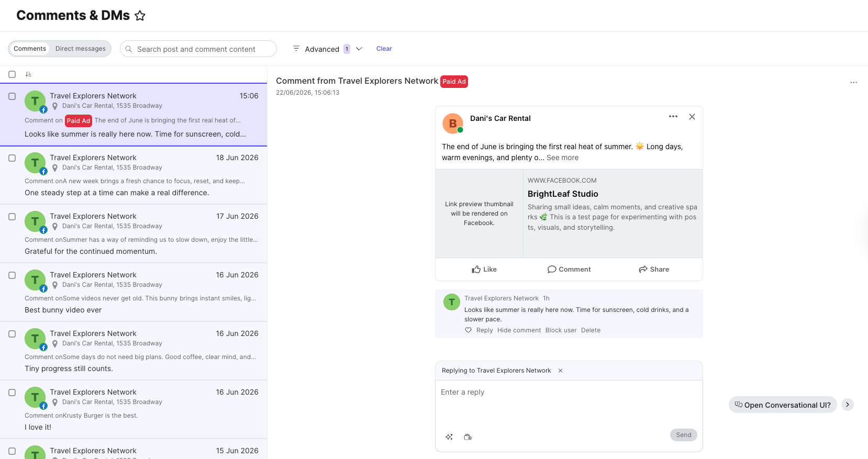Open the BrightLeaf Studio link preview
The height and width of the screenshot is (459, 868).
coord(569,214)
